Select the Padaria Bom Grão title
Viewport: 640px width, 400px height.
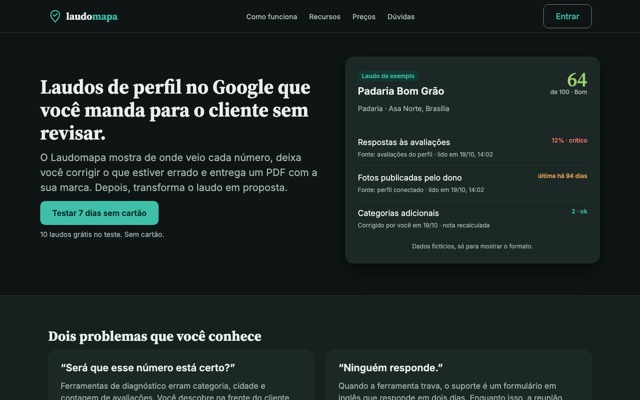[x=401, y=91]
